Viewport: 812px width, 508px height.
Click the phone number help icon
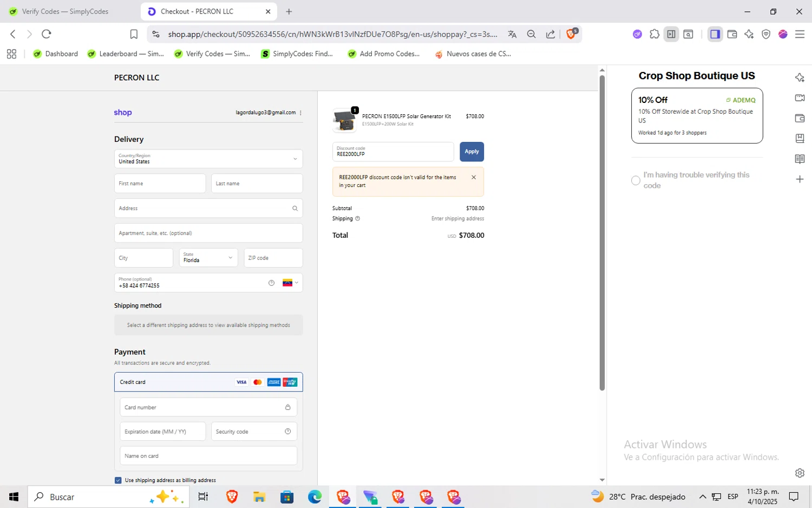pos(271,283)
